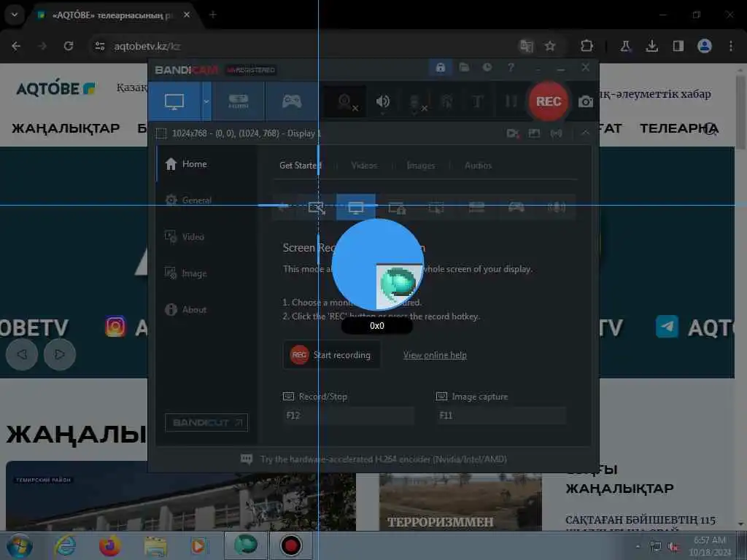Select audio-only mode in mode strip

pyautogui.click(x=557, y=207)
